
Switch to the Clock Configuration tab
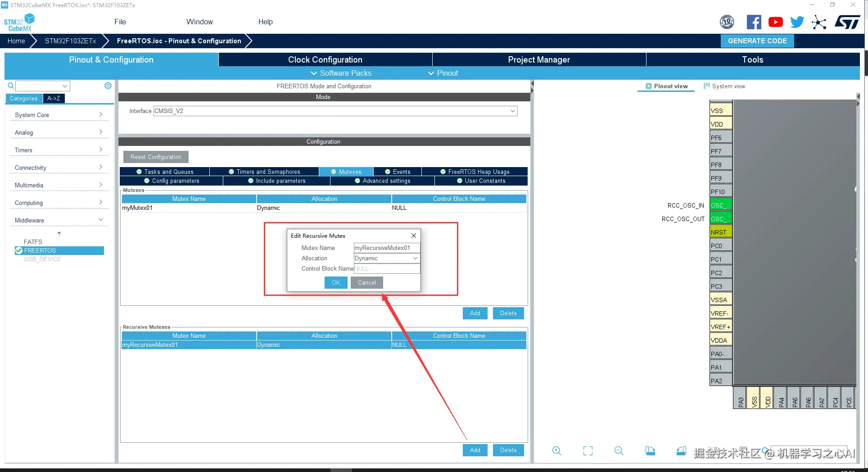click(325, 59)
